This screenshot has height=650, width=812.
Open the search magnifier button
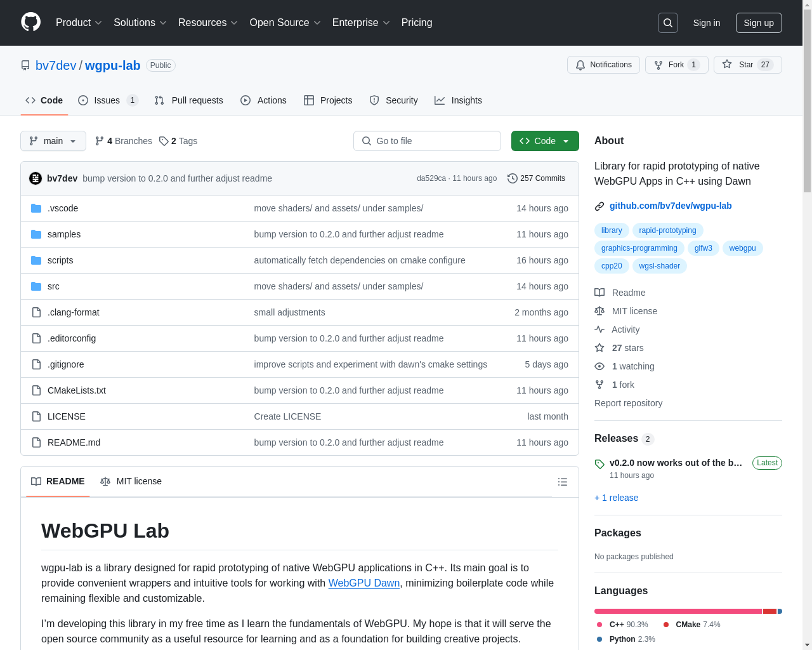click(x=668, y=23)
